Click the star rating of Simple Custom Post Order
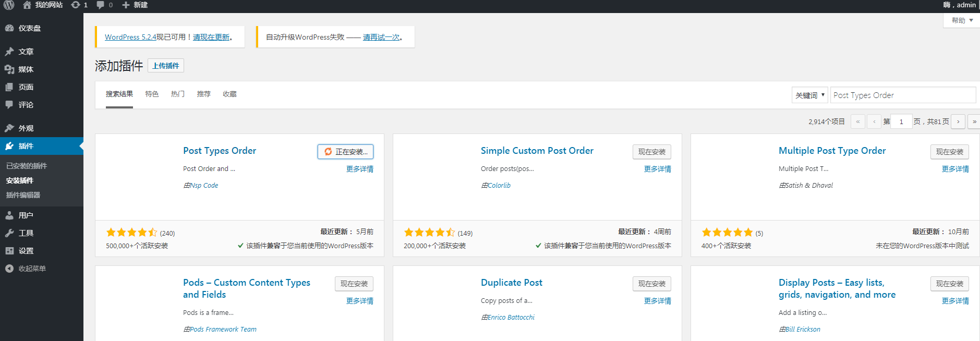Screen dimensions: 980x341 (429, 233)
